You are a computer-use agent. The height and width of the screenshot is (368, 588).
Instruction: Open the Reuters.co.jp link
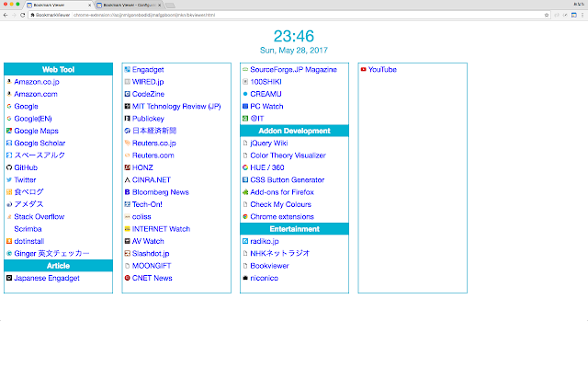[x=154, y=144]
